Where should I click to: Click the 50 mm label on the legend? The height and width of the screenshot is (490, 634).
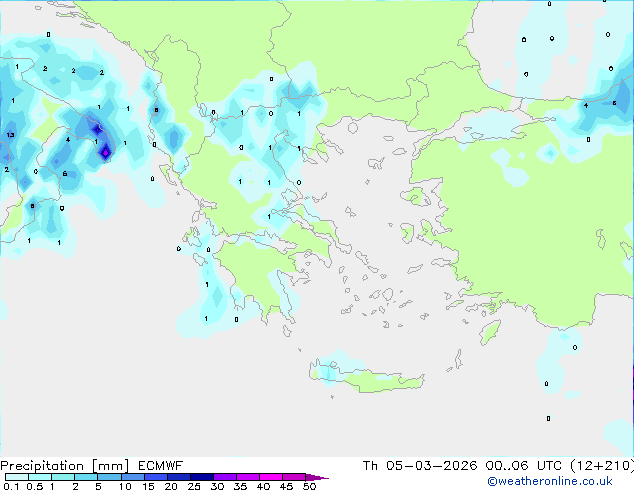pyautogui.click(x=309, y=487)
